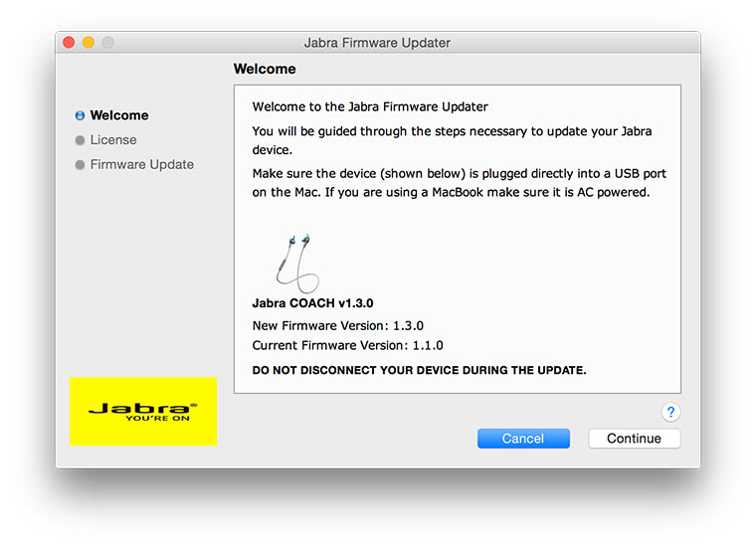Image resolution: width=756 pixels, height=547 pixels.
Task: Click the bold Welcome heading
Action: click(265, 69)
